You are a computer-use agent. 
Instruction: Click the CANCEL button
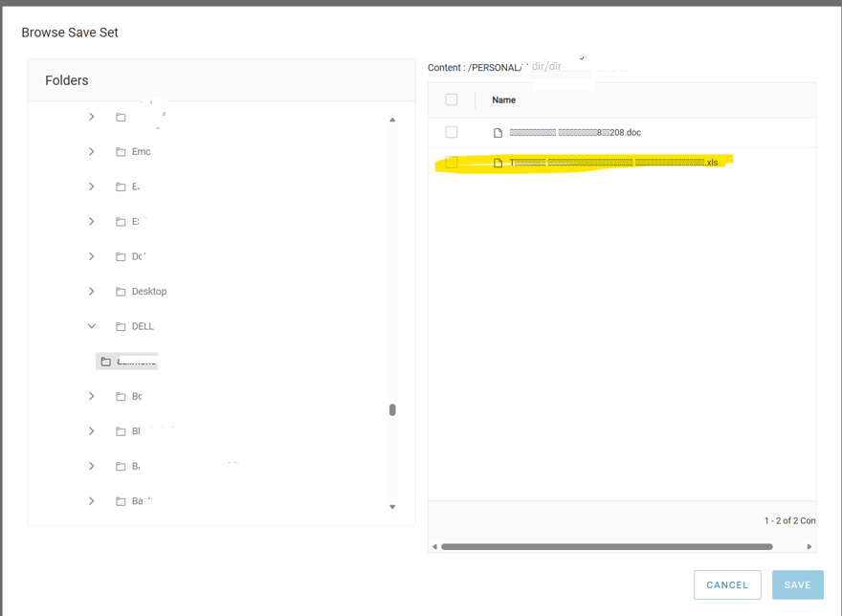point(727,584)
